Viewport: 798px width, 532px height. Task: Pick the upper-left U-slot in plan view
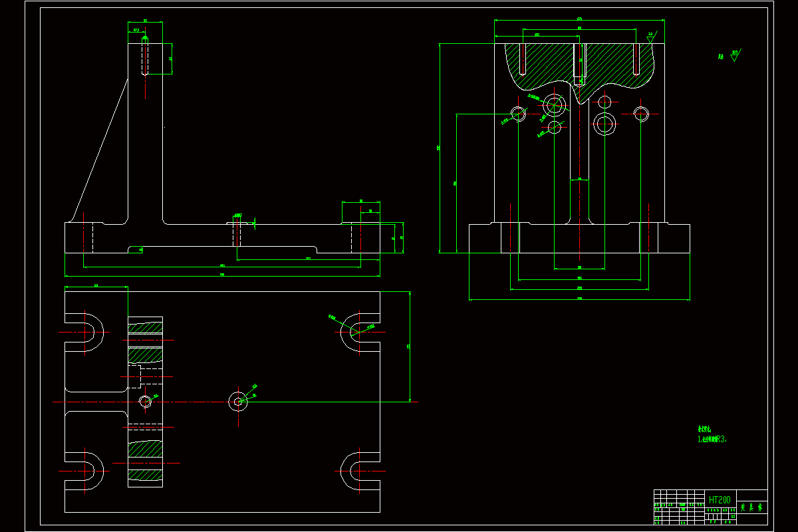point(84,331)
